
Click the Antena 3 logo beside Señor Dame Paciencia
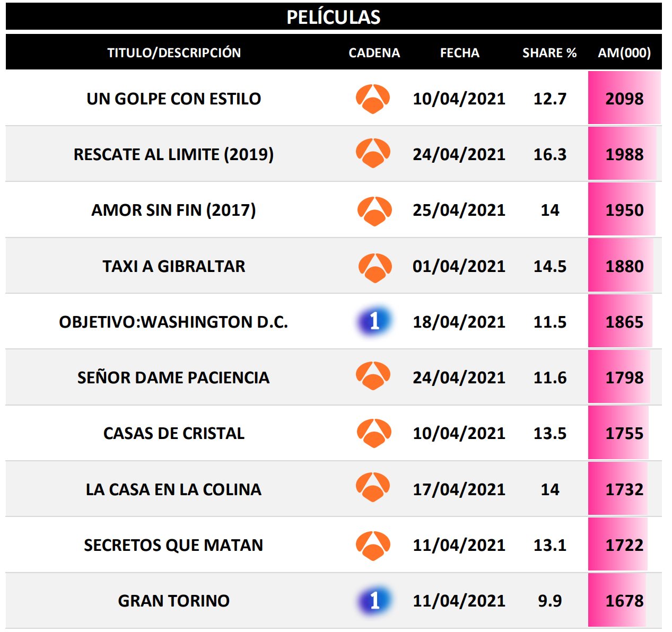pos(373,377)
